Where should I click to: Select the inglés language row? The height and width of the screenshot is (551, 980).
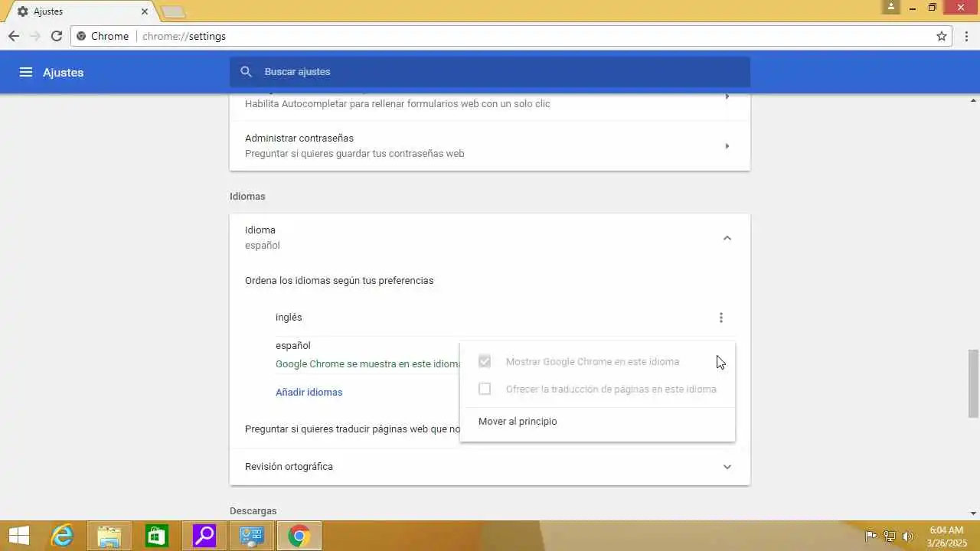coord(490,318)
